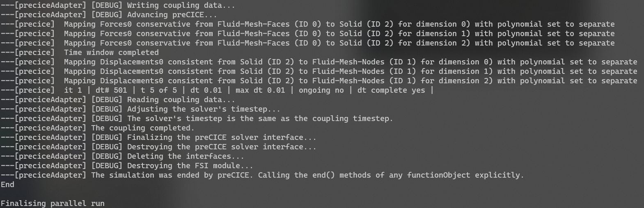Screen dimensions: 644x208
Task: Click the Forces0 mapping line for dimension 2
Action: tap(308, 43)
